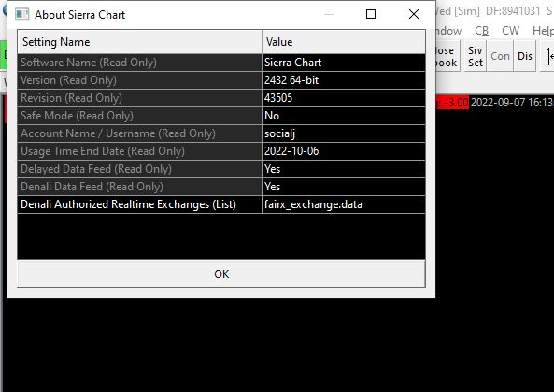Viewport: 554px width, 392px height.
Task: Click the Sierra Chart value cell
Action: pyautogui.click(x=344, y=63)
